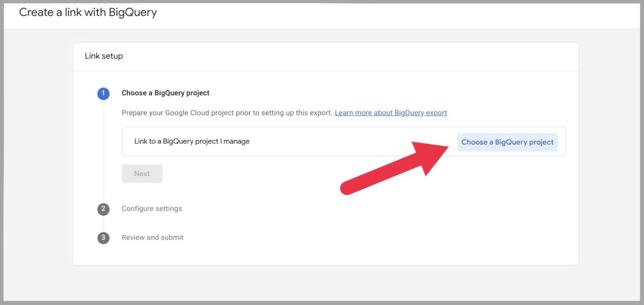
Task: Click the step 2 number circle
Action: (103, 209)
